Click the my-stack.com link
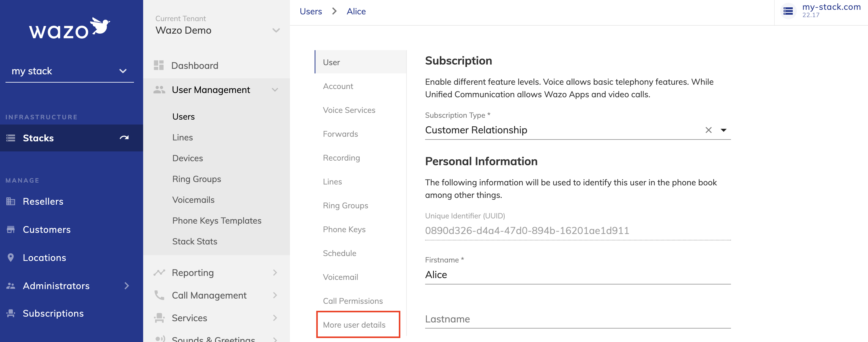 coord(831,7)
